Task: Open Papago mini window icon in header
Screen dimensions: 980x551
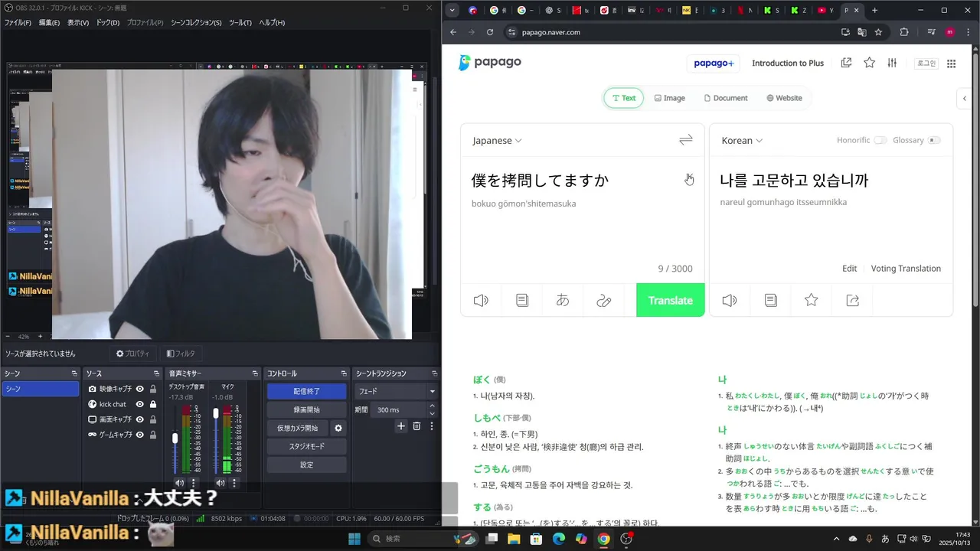Action: coord(846,63)
